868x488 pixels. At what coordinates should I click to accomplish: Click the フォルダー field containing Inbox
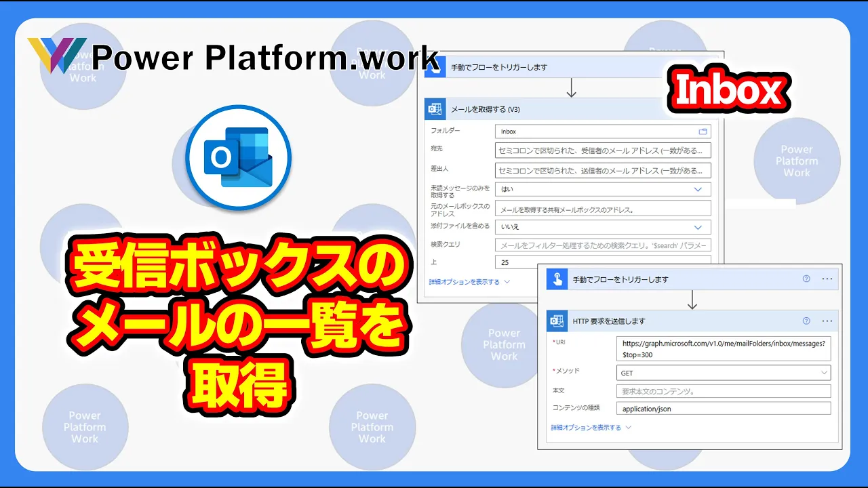pyautogui.click(x=603, y=131)
